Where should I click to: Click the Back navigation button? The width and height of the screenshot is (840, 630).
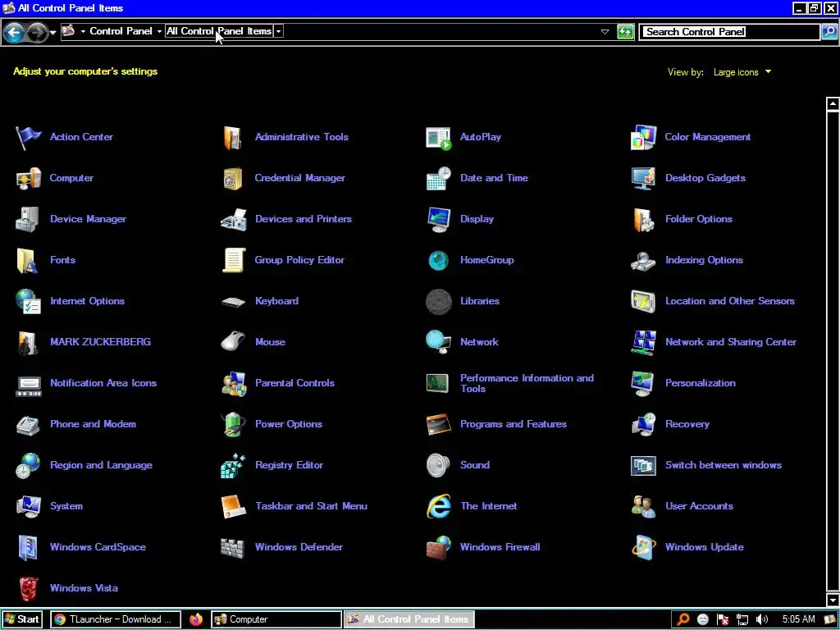(14, 33)
